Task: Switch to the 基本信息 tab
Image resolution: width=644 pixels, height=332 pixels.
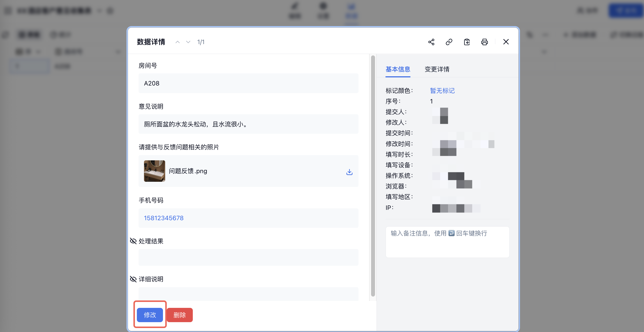Action: (398, 69)
